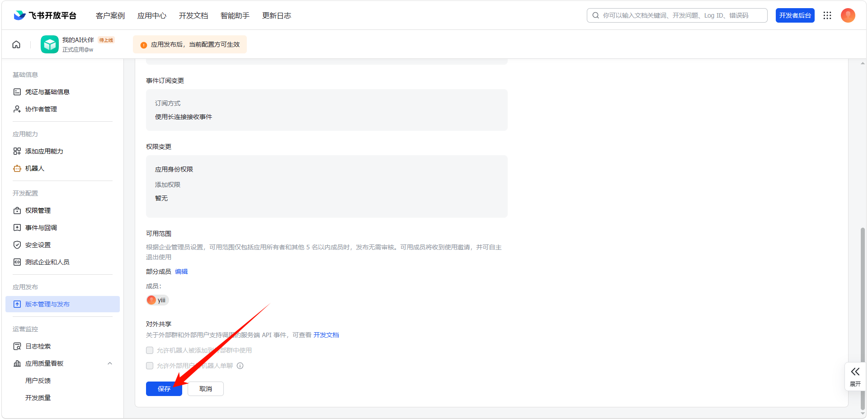Click the 日志检索 search-log icon
Screen dimensions: 868x420
[x=17, y=346]
